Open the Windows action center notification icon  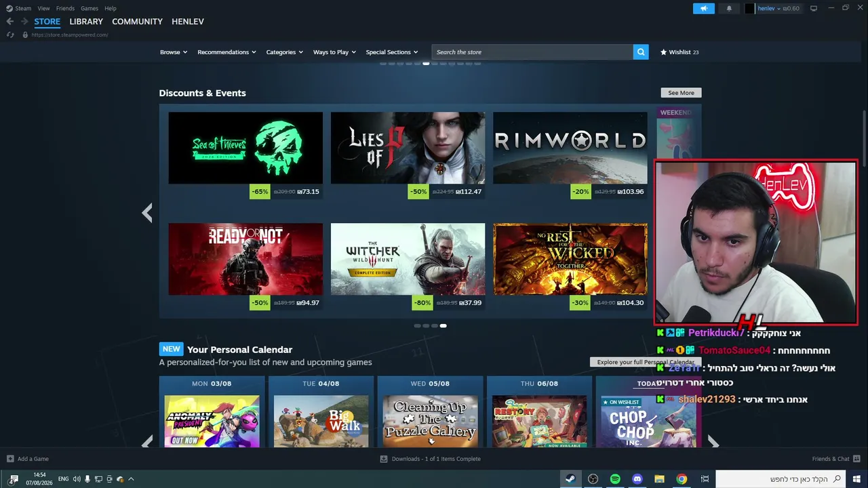pyautogui.click(x=13, y=479)
